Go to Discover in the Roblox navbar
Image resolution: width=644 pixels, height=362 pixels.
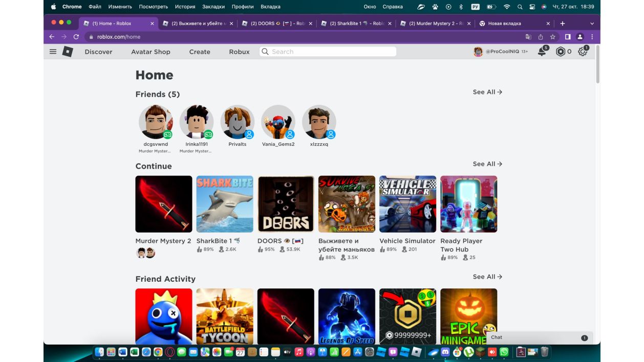[x=98, y=52]
